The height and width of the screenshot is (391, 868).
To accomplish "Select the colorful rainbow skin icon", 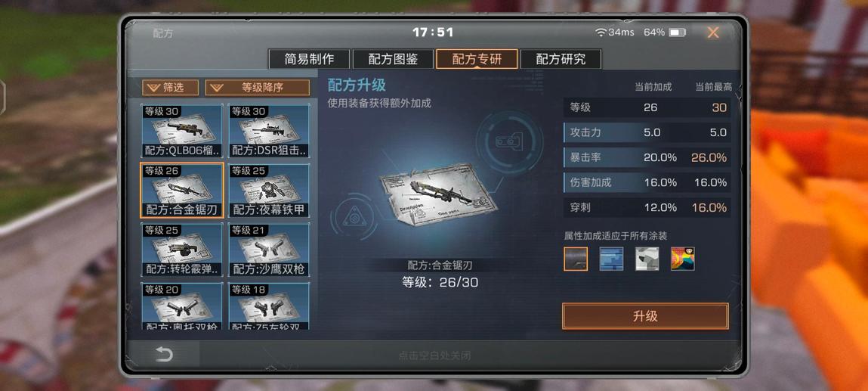I will tap(683, 259).
